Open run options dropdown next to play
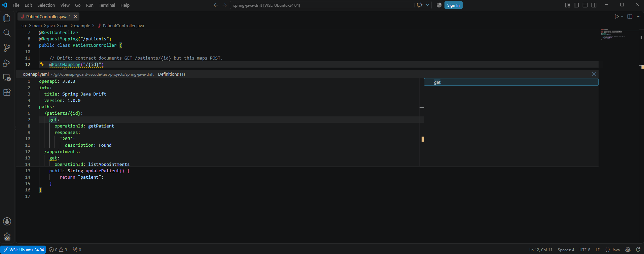The image size is (644, 254). [622, 16]
